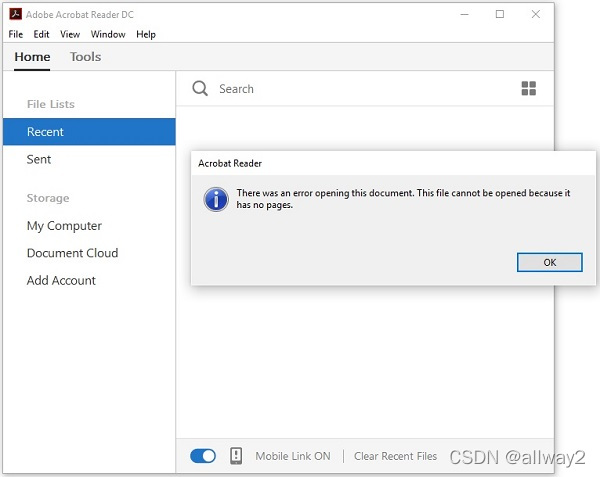Switch to thumbnail grid view icon

(x=528, y=88)
